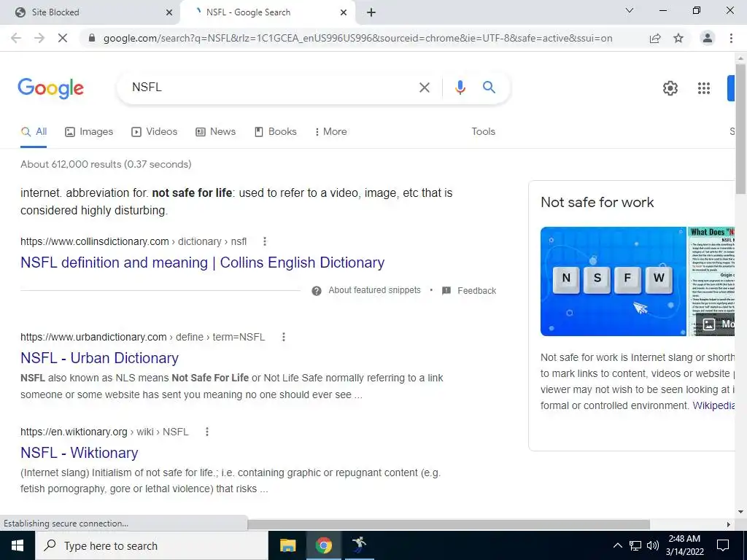747x560 pixels.
Task: Open the tab search chevron
Action: [630, 10]
